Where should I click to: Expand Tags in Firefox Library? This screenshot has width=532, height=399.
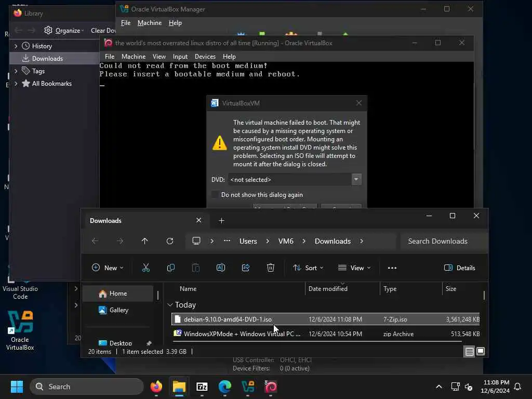coord(16,71)
